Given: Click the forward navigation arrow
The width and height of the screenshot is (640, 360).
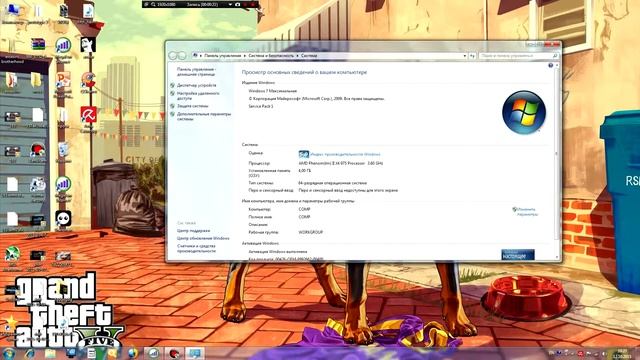Looking at the screenshot, I should [182, 56].
